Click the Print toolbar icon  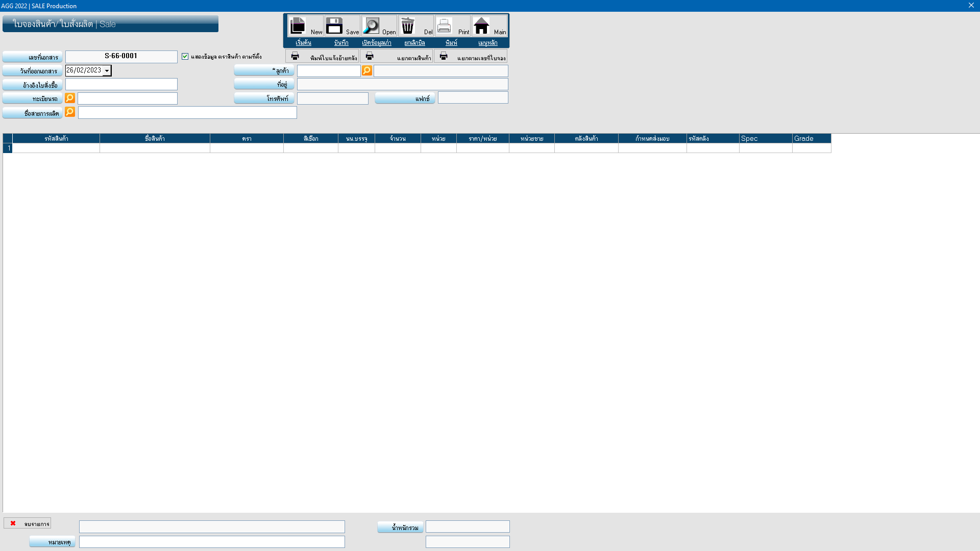[x=445, y=26]
